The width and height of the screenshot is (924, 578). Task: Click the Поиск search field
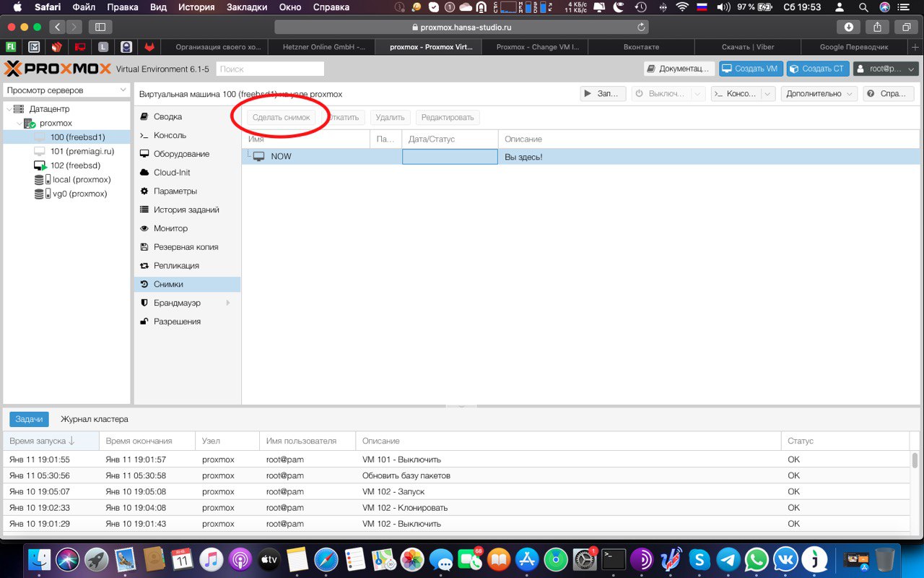(270, 69)
